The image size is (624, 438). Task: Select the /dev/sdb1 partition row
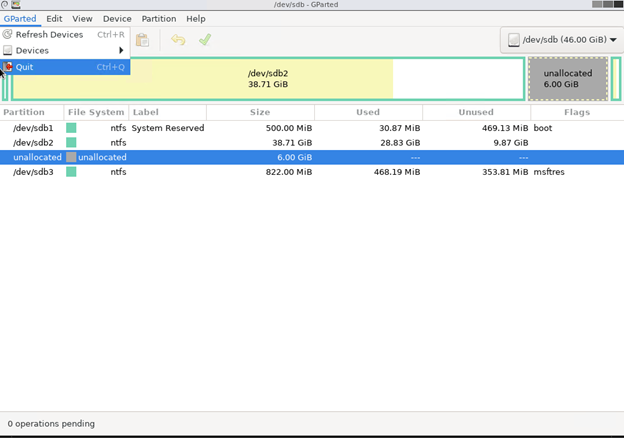click(x=312, y=128)
